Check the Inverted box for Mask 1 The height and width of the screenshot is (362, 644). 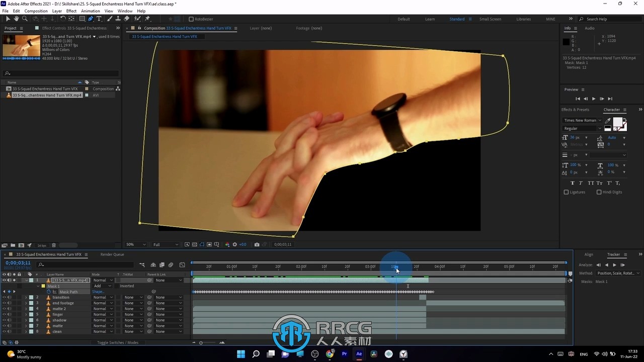(x=116, y=286)
